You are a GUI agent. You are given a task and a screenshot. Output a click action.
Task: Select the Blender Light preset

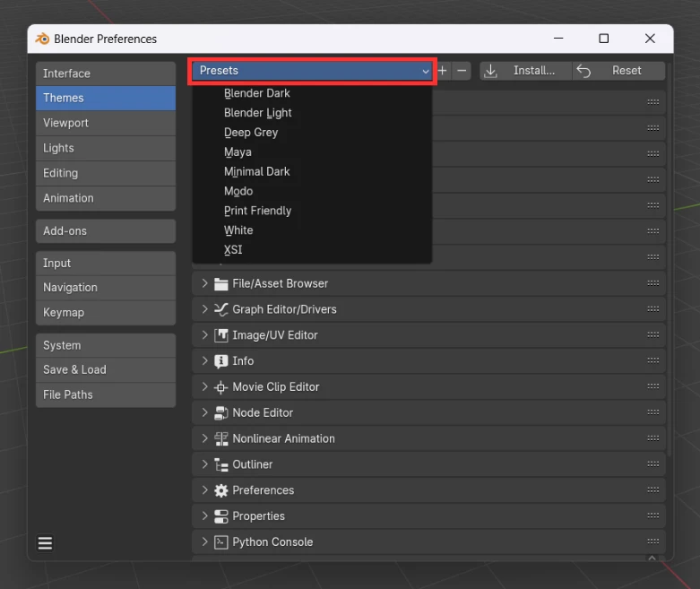pyautogui.click(x=312, y=113)
